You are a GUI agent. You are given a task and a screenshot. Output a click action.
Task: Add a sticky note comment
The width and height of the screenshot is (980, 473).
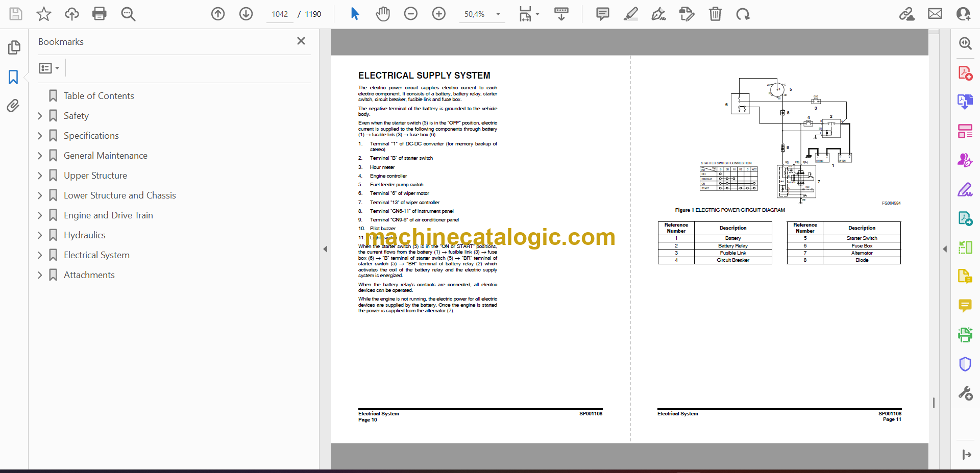(603, 14)
